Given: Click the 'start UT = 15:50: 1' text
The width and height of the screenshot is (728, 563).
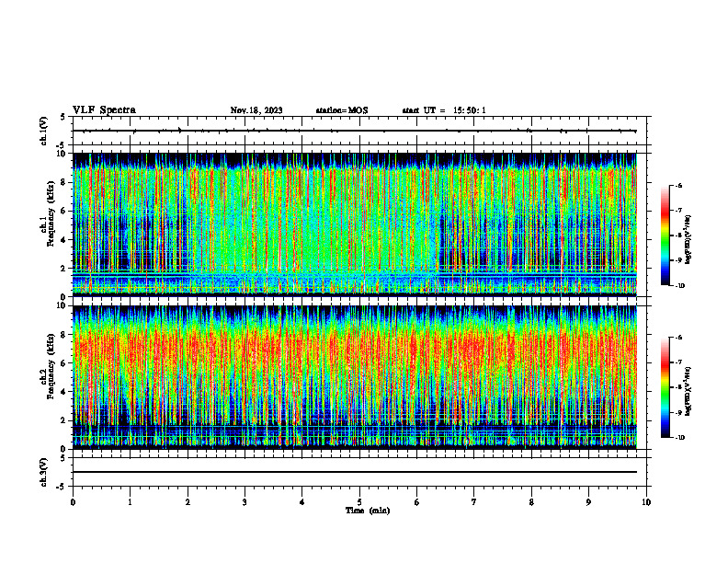Looking at the screenshot, I should tap(444, 110).
